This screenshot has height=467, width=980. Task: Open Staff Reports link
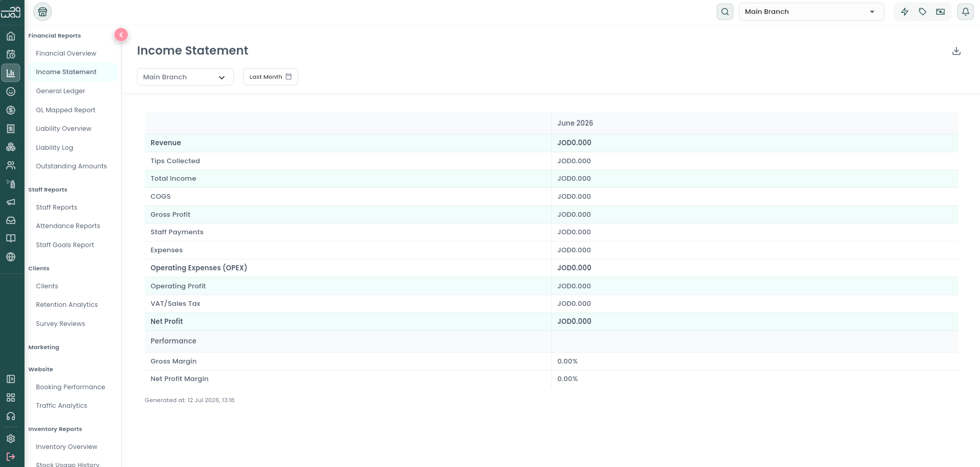pos(57,207)
